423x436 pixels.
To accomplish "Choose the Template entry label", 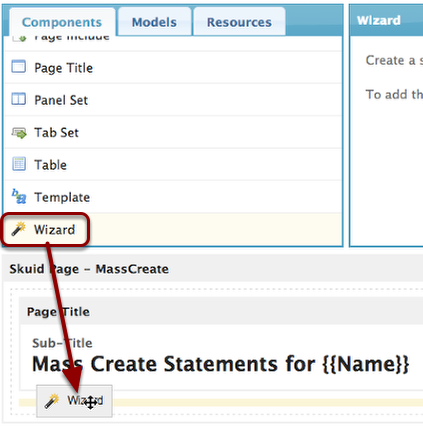I will [62, 197].
